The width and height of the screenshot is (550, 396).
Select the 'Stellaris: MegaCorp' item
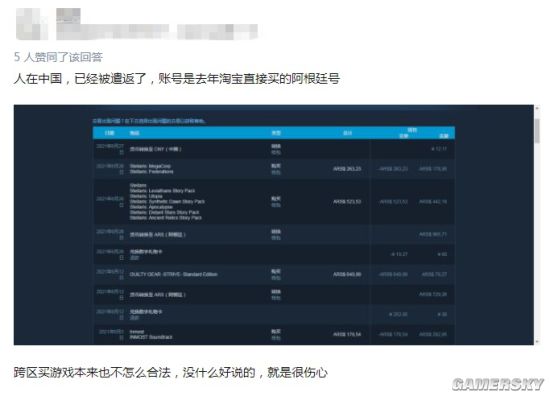(150, 166)
